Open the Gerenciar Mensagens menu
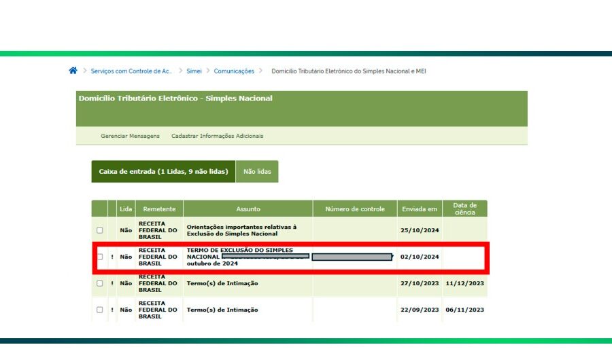612x364 pixels. click(130, 136)
